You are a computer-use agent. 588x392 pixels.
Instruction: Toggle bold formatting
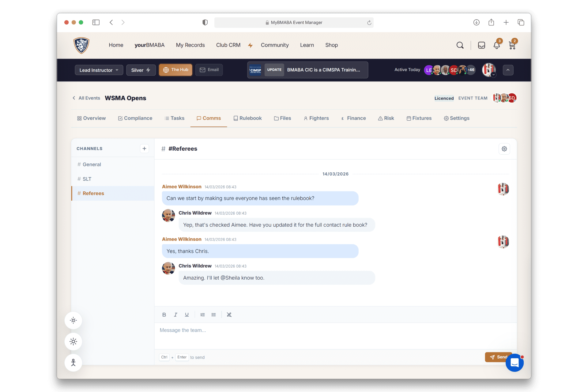point(164,315)
